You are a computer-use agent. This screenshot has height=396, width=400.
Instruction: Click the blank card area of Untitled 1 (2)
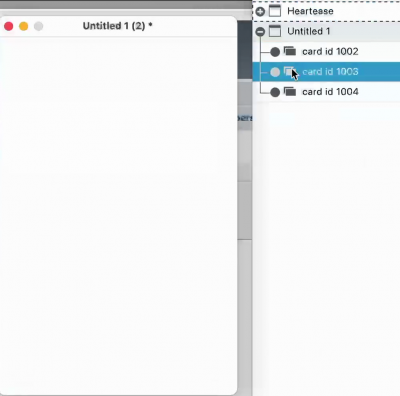118,215
